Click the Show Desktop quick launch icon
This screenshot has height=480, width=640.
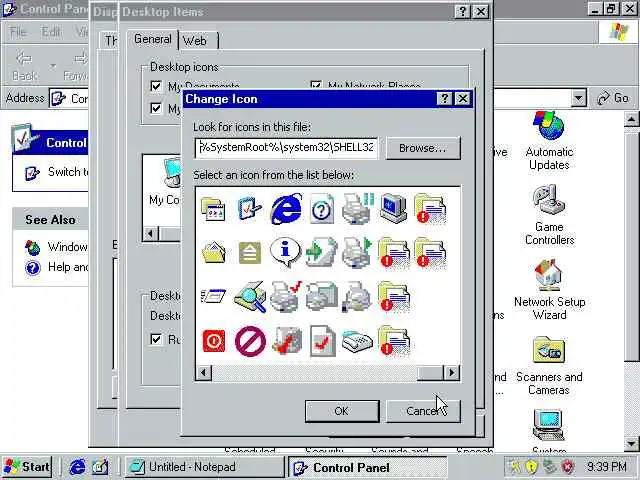coord(100,467)
